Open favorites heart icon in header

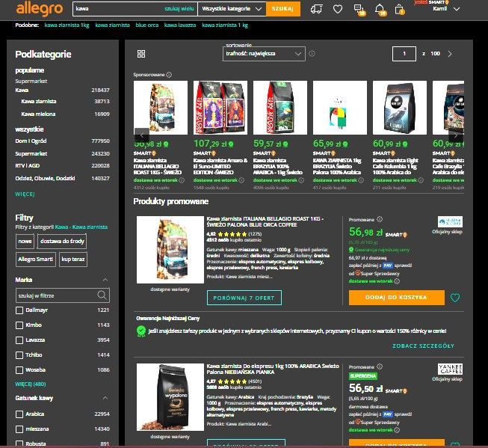(x=338, y=9)
